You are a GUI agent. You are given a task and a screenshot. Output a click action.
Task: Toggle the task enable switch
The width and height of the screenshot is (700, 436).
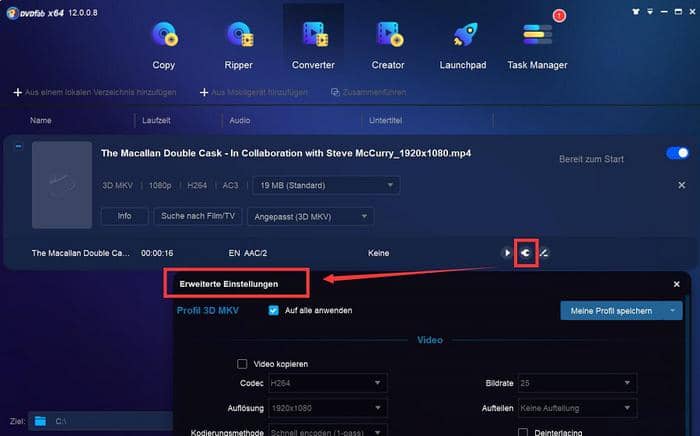(x=677, y=153)
